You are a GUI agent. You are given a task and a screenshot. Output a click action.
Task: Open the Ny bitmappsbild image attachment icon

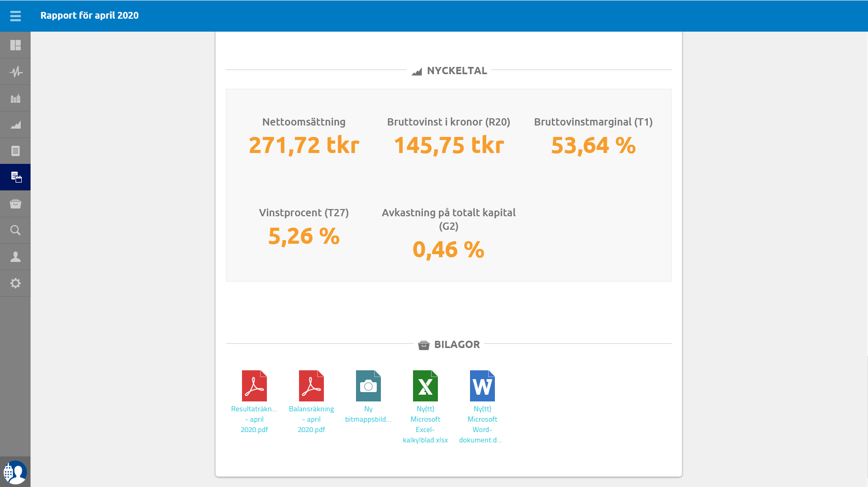pyautogui.click(x=368, y=386)
